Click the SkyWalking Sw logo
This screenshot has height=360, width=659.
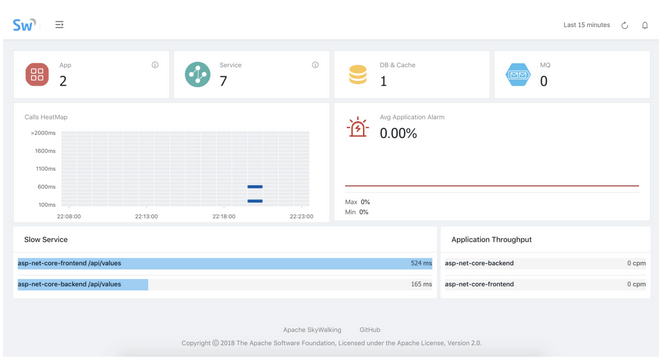[x=24, y=25]
